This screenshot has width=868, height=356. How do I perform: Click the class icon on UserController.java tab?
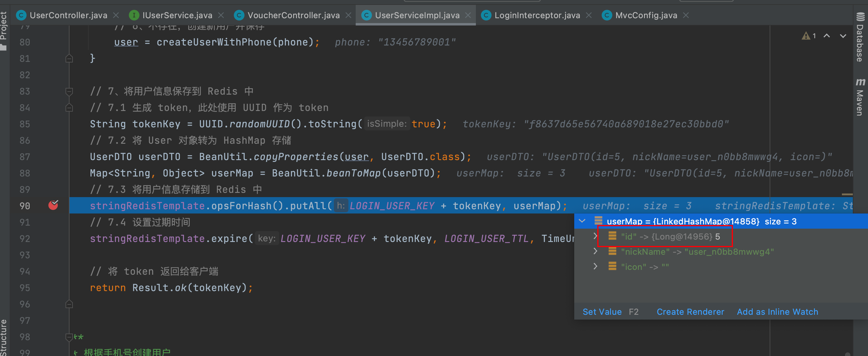21,15
